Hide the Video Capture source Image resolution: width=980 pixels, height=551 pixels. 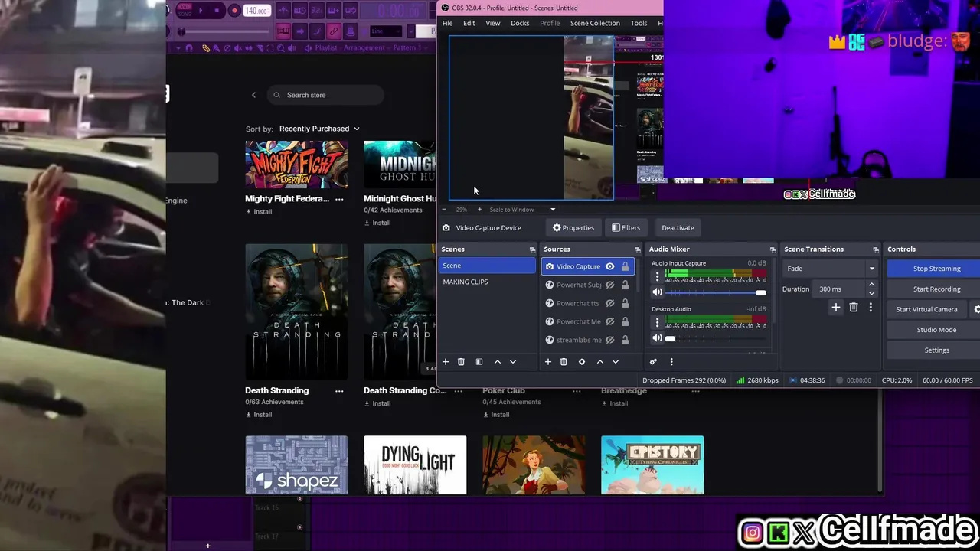610,266
